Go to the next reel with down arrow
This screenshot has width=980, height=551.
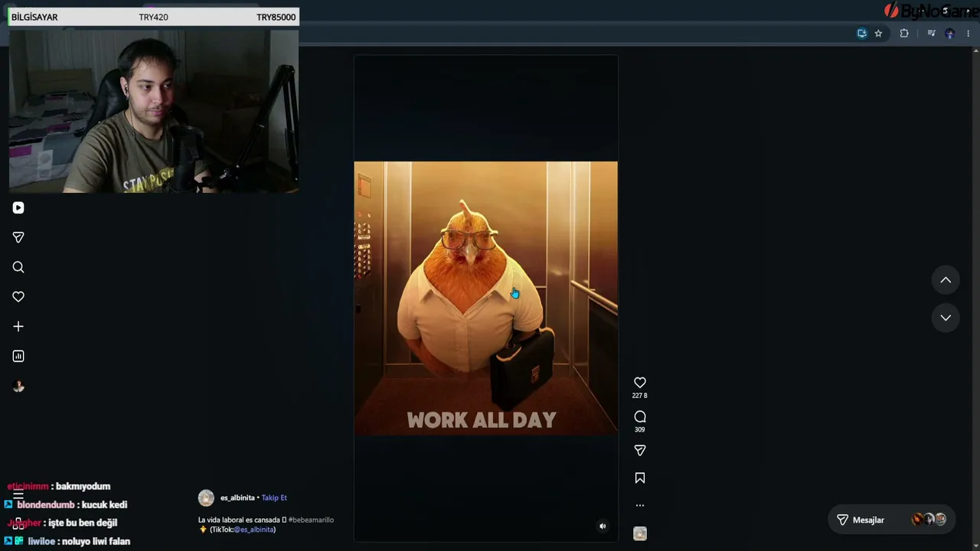pos(946,318)
